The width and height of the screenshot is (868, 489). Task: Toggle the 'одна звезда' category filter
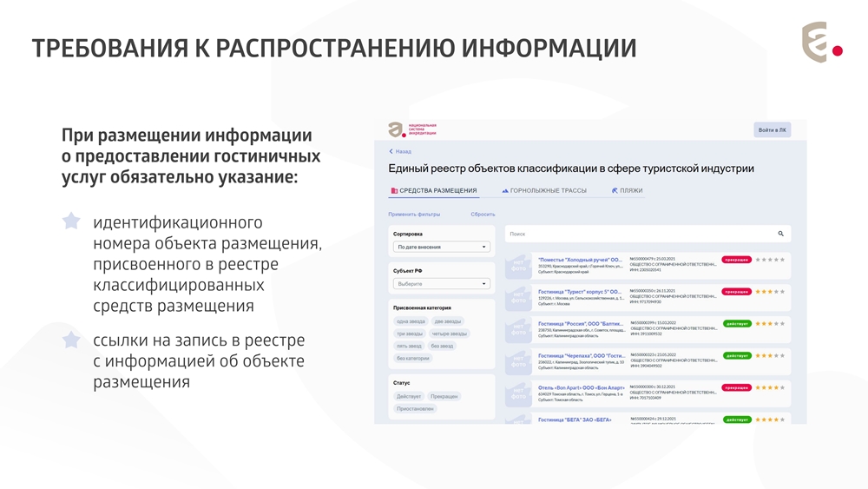[x=411, y=321]
